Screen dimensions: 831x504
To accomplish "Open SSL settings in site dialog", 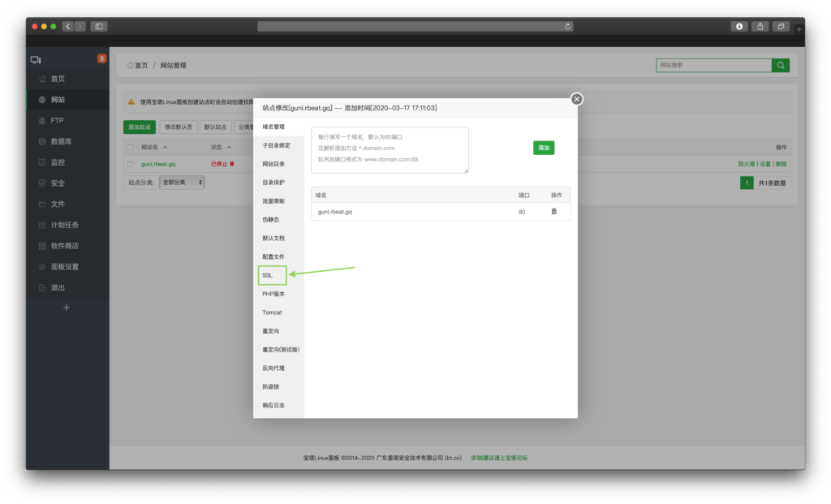I will pyautogui.click(x=268, y=275).
